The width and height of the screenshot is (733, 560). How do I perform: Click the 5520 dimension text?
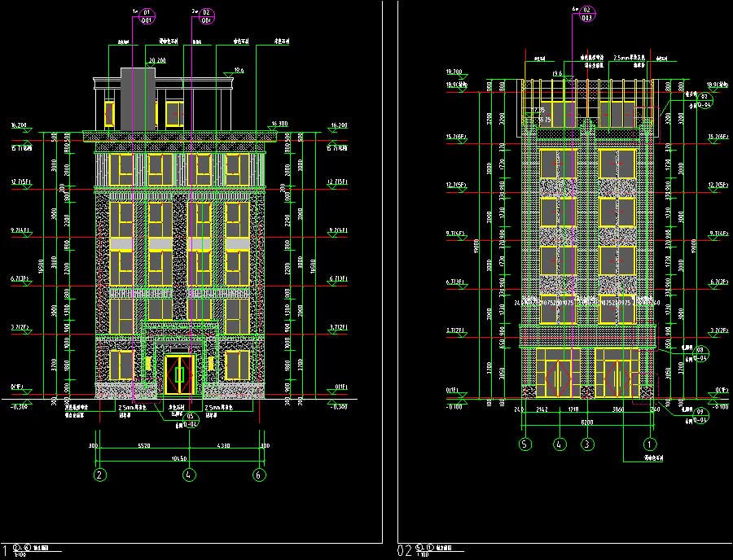click(144, 445)
